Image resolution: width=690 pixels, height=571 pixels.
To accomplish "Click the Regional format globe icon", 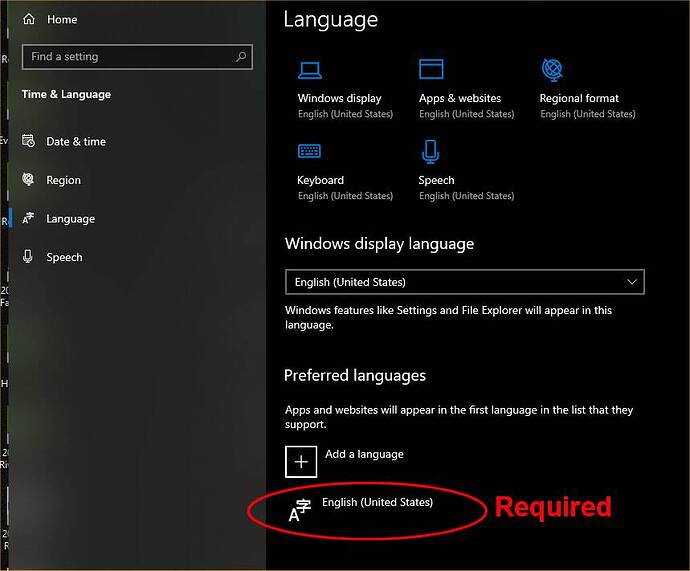I will [552, 70].
